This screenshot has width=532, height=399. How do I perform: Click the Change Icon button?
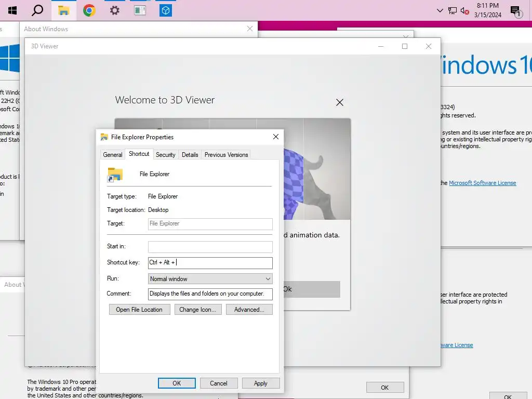coord(198,310)
